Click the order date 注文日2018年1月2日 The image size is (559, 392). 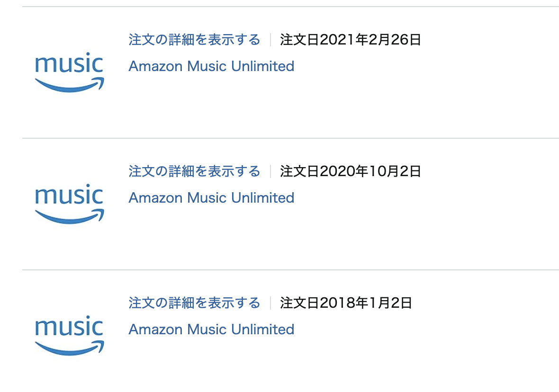(x=346, y=303)
